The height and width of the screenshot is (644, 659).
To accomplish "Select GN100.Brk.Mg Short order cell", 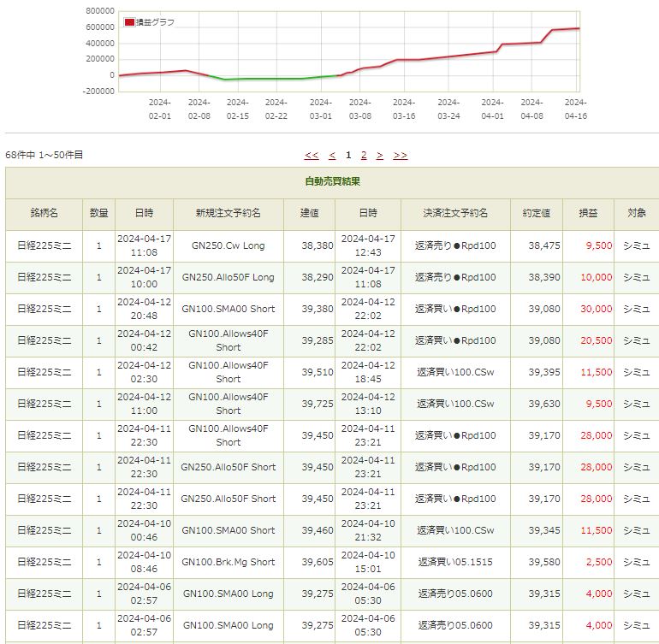I will 229,562.
